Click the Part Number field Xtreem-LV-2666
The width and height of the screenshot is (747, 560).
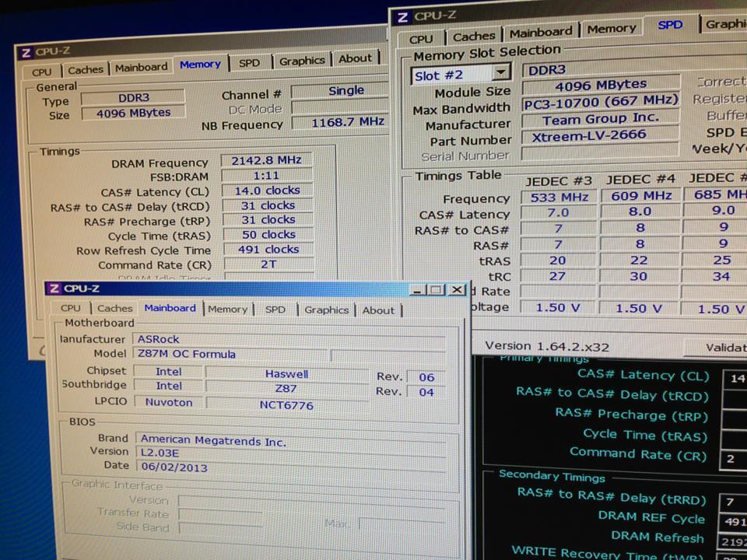(594, 137)
